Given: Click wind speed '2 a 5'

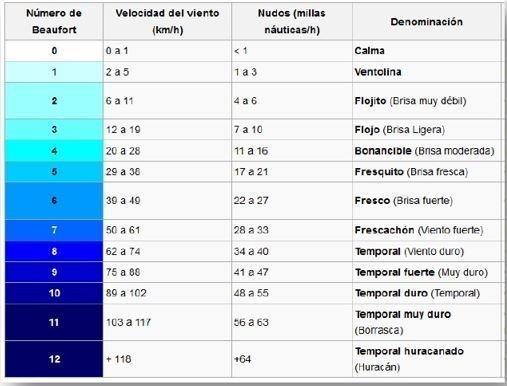Looking at the screenshot, I should [x=117, y=72].
